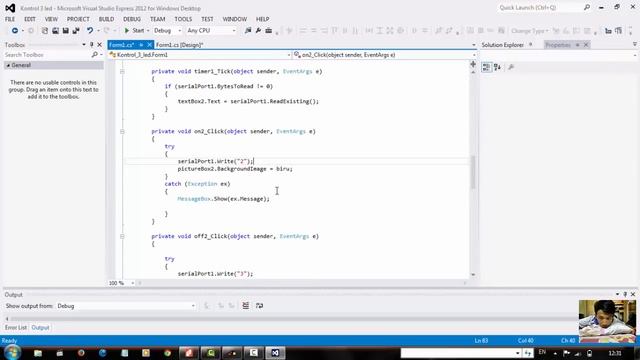The width and height of the screenshot is (640, 360).
Task: Select the Form1.cs code tab
Action: 122,45
